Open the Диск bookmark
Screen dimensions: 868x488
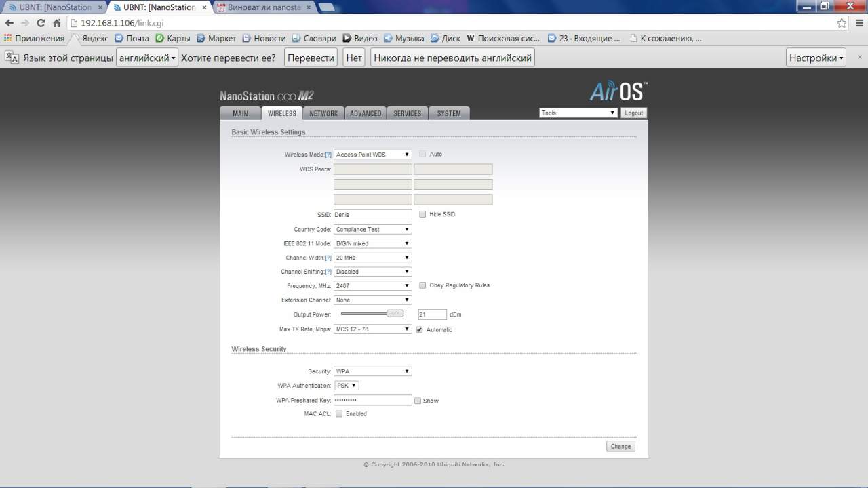click(x=446, y=39)
